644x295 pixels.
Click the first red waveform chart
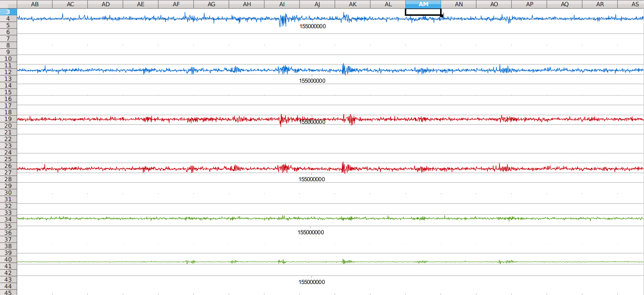[x=330, y=119]
